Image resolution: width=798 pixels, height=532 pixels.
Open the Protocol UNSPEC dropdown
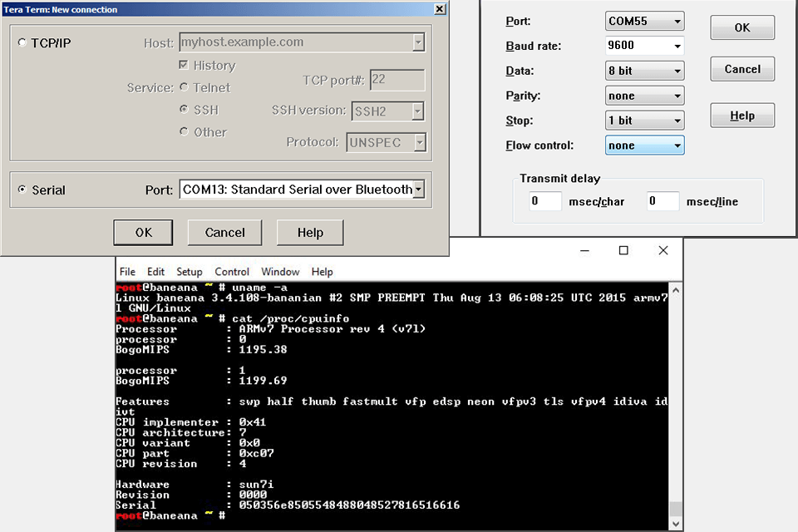tap(420, 142)
